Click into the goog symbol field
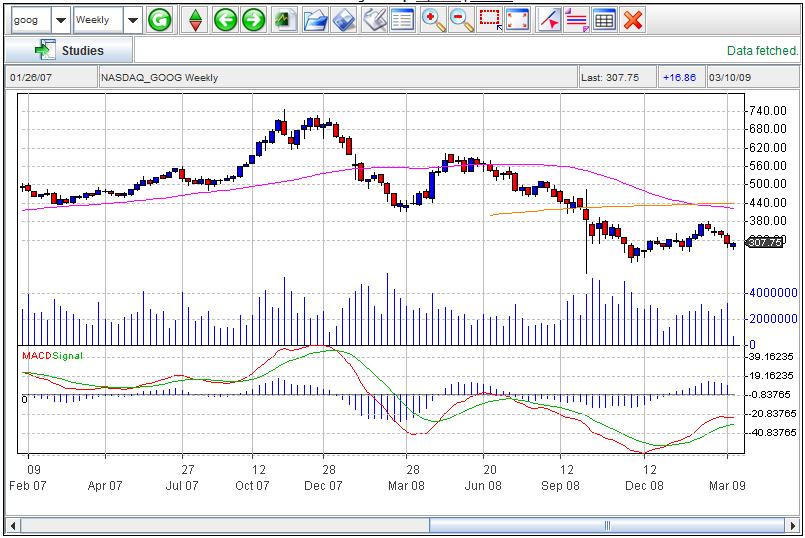The width and height of the screenshot is (805, 538). [28, 20]
